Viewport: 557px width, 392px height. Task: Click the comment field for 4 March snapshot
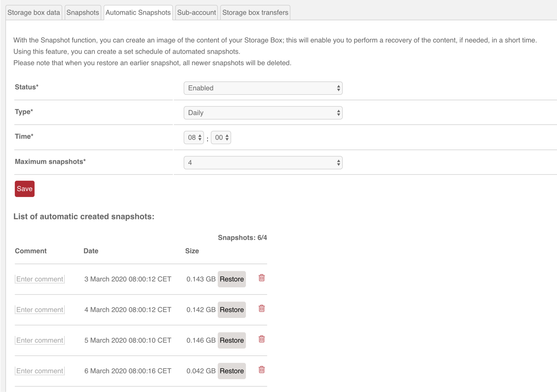(x=39, y=309)
